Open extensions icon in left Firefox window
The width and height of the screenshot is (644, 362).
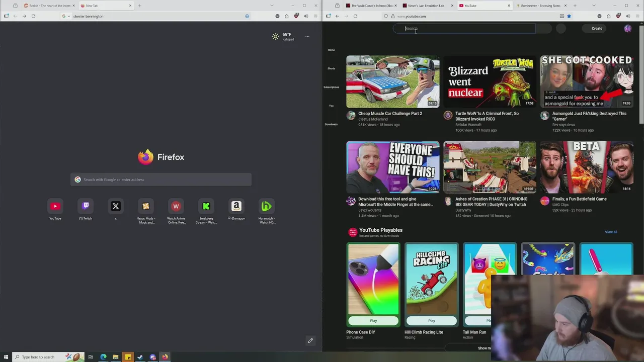click(x=287, y=16)
